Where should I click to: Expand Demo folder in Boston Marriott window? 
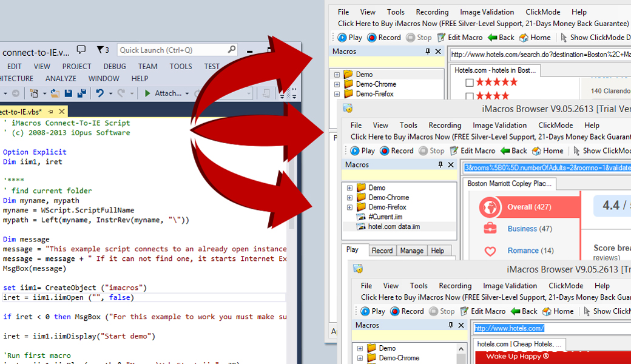click(349, 188)
